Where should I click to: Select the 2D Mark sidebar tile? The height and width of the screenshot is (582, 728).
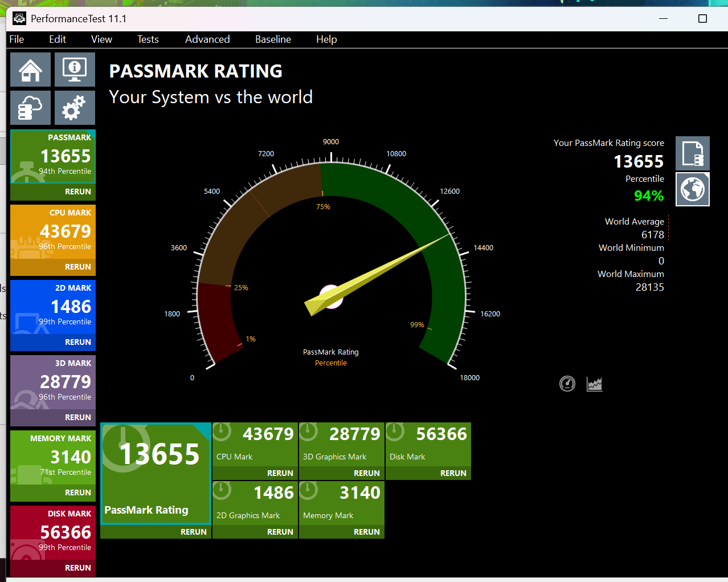(x=53, y=307)
